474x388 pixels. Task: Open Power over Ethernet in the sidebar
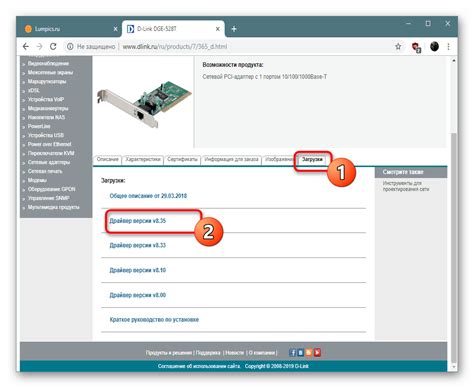coord(50,144)
